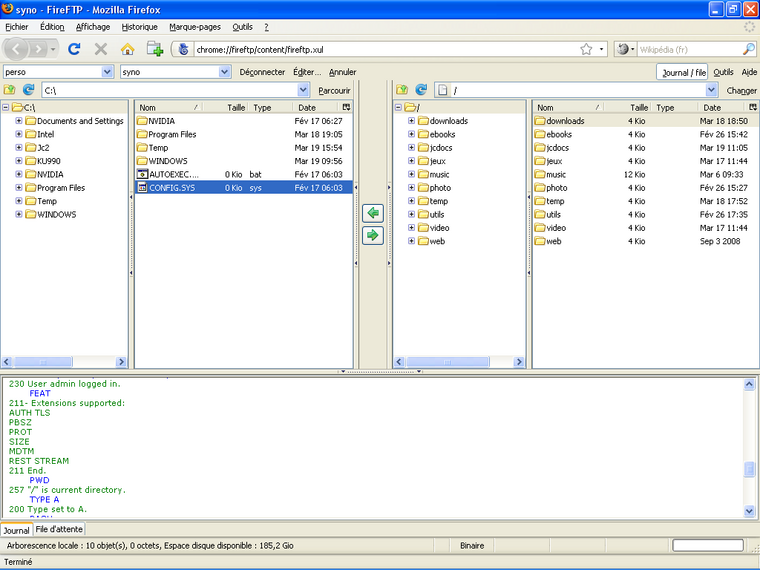This screenshot has width=760, height=570.
Task: Collapse the C:\ root tree node
Action: (6, 108)
